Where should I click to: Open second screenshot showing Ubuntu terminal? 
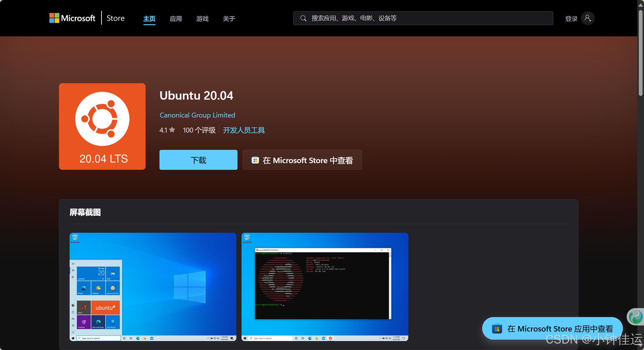[x=325, y=287]
